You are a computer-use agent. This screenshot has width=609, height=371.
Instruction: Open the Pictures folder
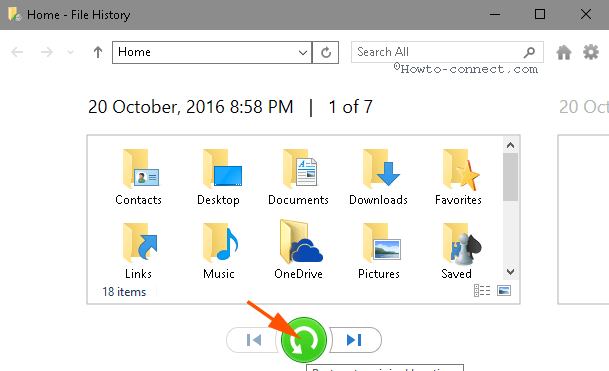(378, 251)
